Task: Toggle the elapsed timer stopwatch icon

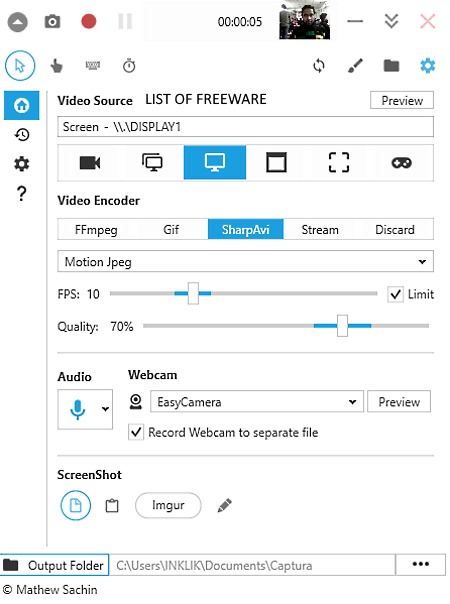Action: (x=129, y=66)
